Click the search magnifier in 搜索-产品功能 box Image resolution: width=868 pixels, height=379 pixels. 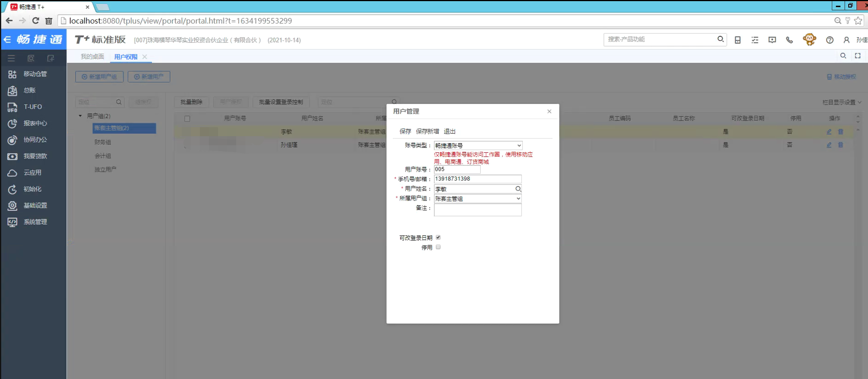720,39
